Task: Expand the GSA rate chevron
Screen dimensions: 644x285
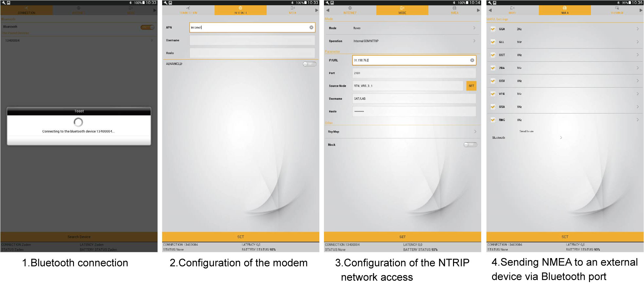Action: coord(638,107)
